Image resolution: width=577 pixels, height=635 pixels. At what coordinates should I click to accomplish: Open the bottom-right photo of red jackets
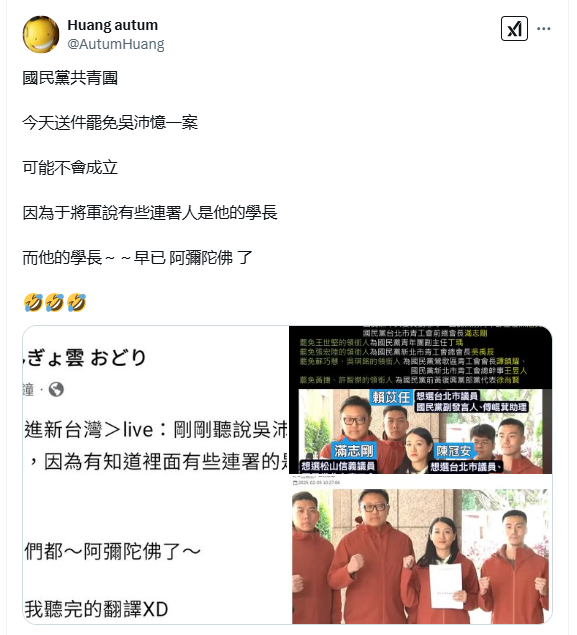(420, 550)
